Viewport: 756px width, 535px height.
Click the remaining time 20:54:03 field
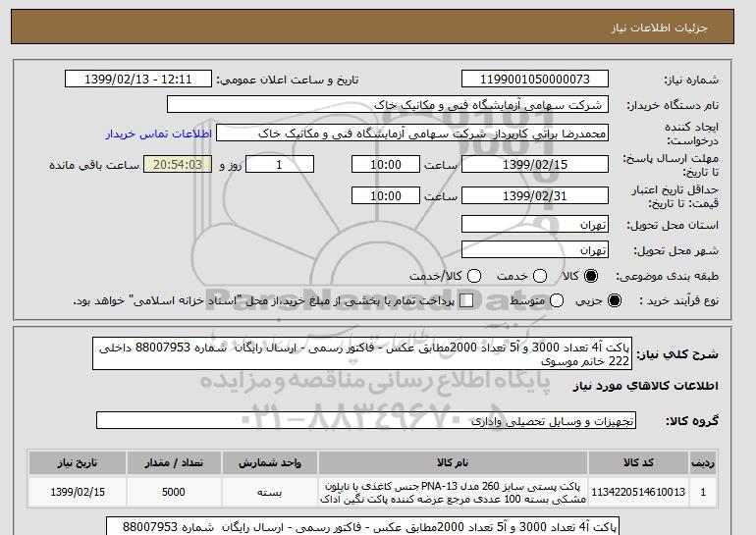(x=178, y=164)
